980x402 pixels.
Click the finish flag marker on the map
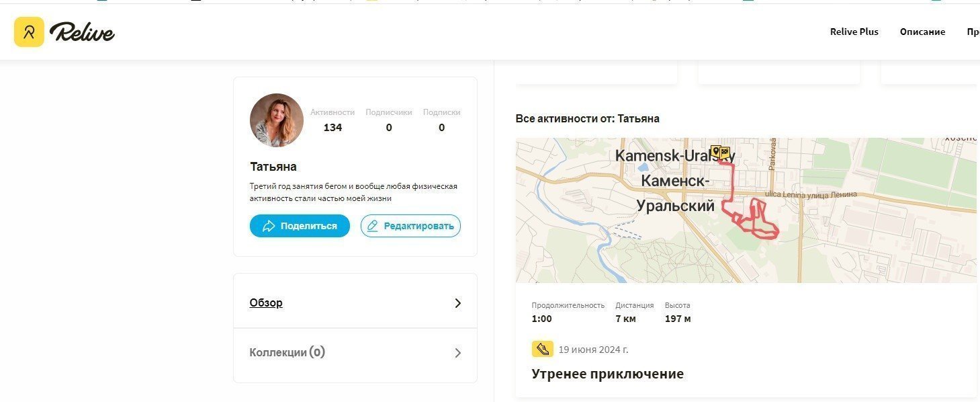click(x=725, y=153)
